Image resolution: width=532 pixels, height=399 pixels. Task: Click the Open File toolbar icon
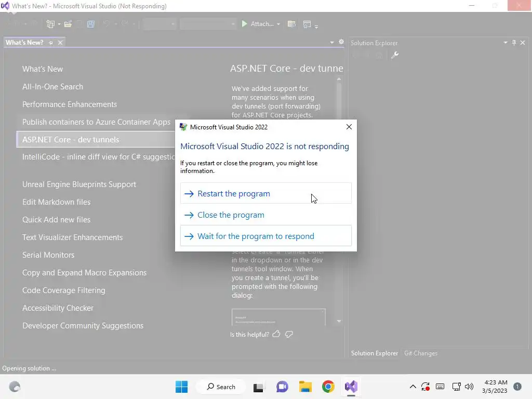[x=68, y=24]
